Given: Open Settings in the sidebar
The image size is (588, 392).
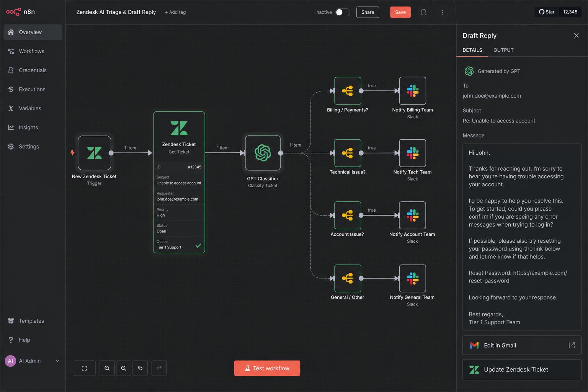Looking at the screenshot, I should (x=33, y=147).
